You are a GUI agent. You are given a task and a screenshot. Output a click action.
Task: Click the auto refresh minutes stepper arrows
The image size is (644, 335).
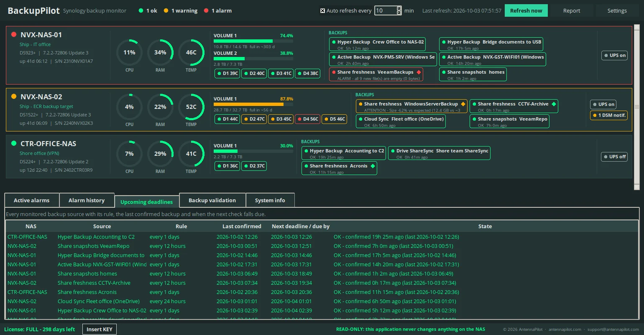pyautogui.click(x=399, y=10)
